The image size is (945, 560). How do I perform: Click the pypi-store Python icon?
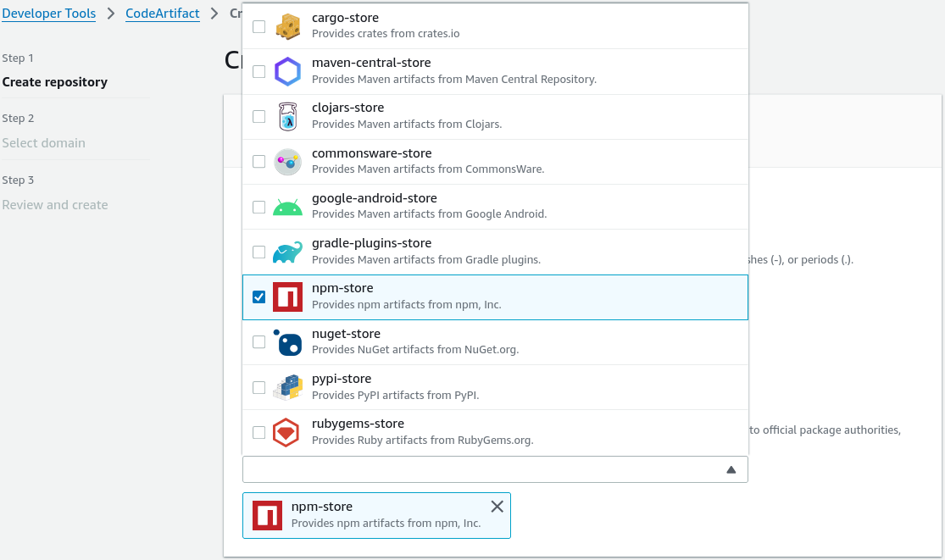coord(287,387)
